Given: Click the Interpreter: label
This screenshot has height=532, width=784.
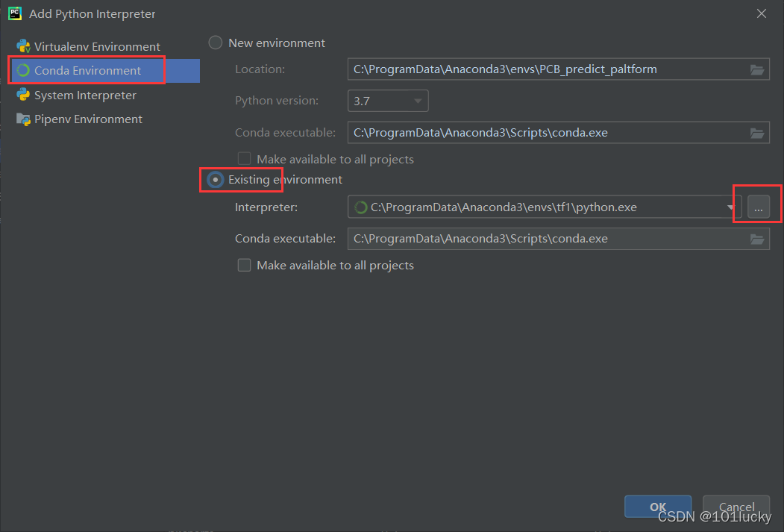Looking at the screenshot, I should (x=266, y=207).
